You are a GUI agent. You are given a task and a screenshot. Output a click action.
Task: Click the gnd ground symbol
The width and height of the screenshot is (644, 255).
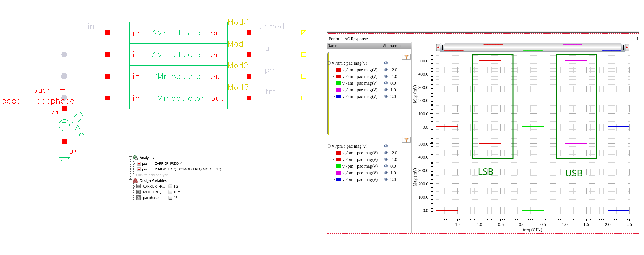(64, 160)
